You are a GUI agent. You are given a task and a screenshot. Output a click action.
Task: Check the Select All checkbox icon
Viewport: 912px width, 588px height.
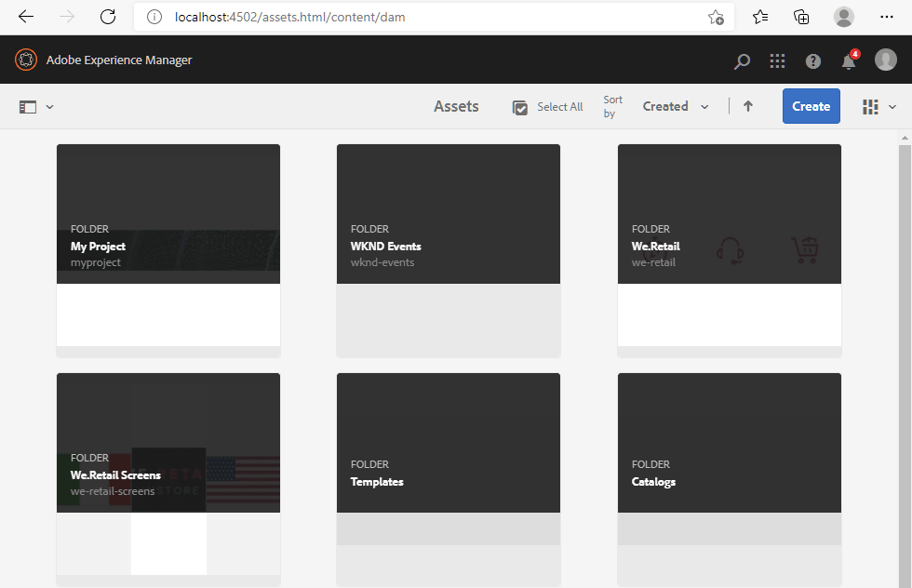[520, 108]
